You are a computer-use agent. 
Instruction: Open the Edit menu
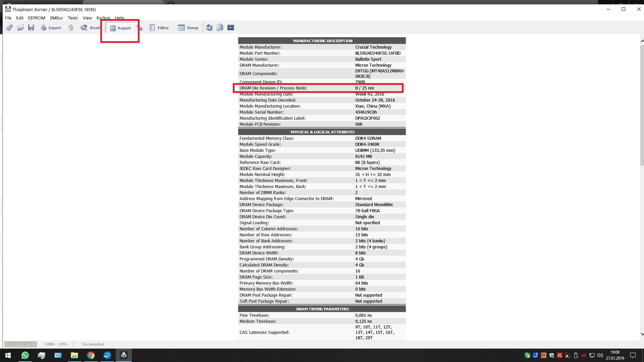[20, 18]
